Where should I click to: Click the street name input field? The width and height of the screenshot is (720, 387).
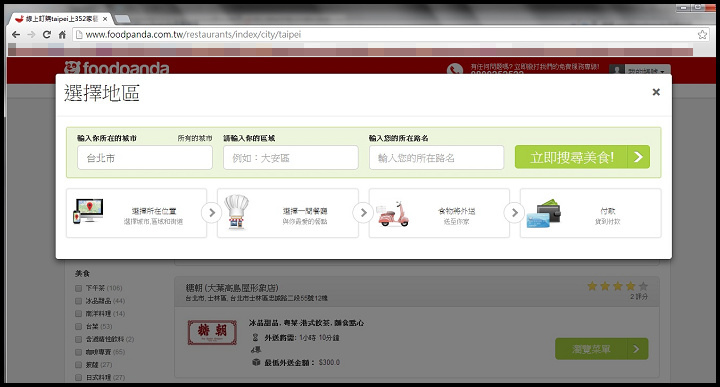(x=437, y=157)
